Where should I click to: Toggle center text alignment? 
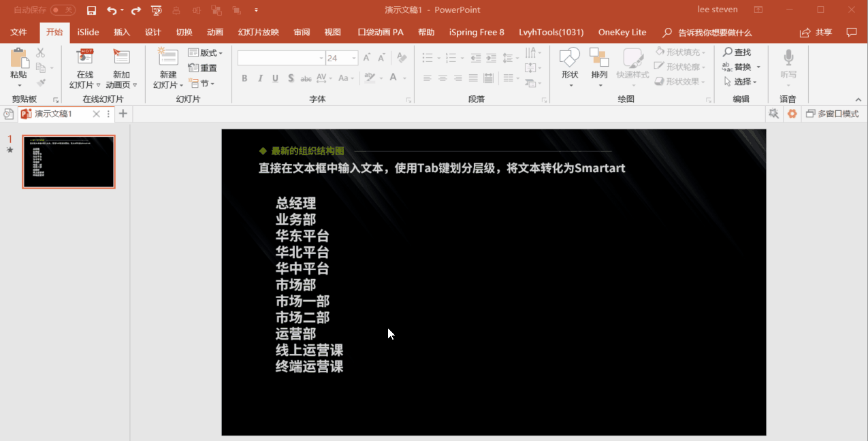click(x=443, y=78)
